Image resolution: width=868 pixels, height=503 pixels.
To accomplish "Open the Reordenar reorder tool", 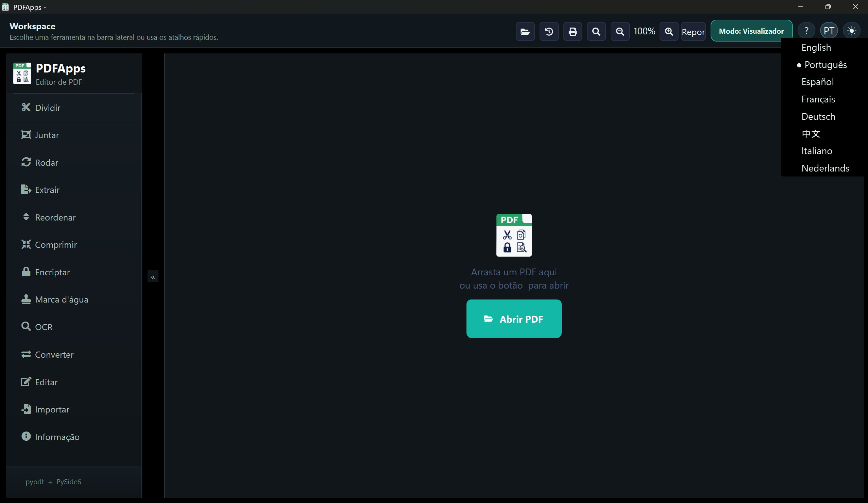I will [74, 217].
